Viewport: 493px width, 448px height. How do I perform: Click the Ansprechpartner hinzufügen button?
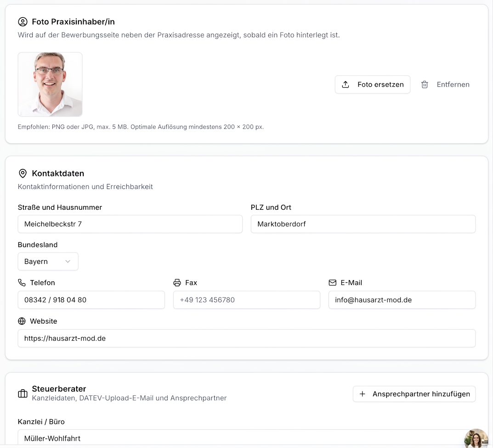coord(414,394)
